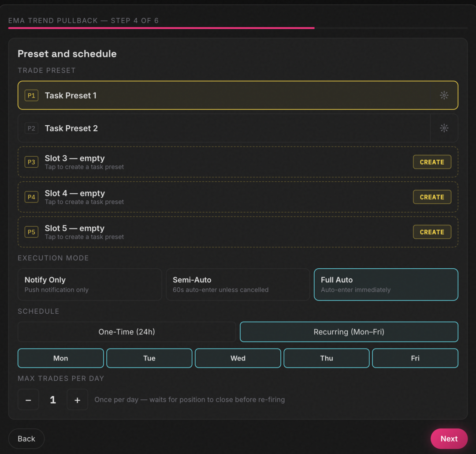Proceed with the Next button

pos(449,439)
